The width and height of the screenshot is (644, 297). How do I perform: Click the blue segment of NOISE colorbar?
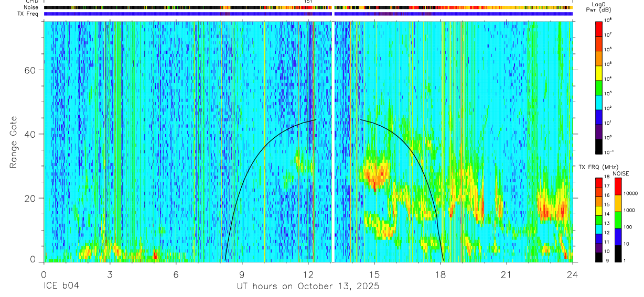pos(618,236)
